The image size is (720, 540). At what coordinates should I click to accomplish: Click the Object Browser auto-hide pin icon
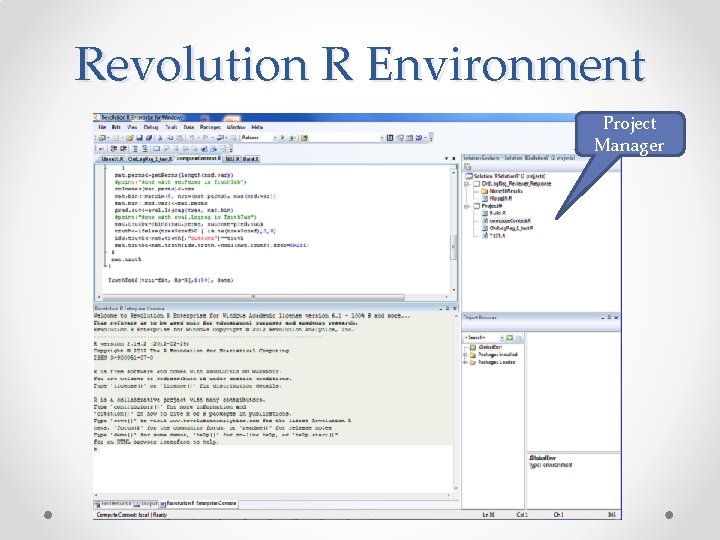tap(609, 317)
